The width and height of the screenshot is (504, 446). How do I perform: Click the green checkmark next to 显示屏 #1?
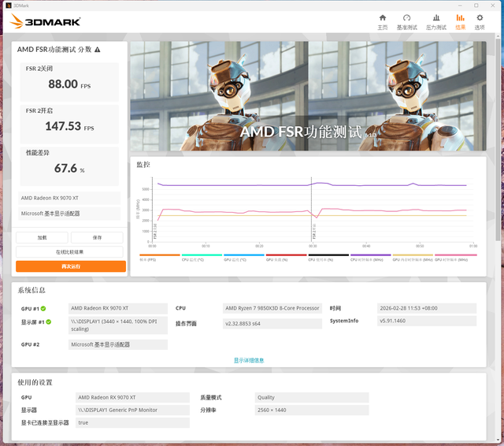[49, 321]
